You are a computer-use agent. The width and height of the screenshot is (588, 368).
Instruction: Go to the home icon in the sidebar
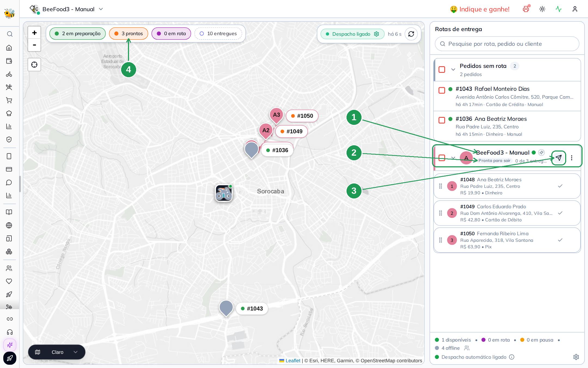coord(9,48)
